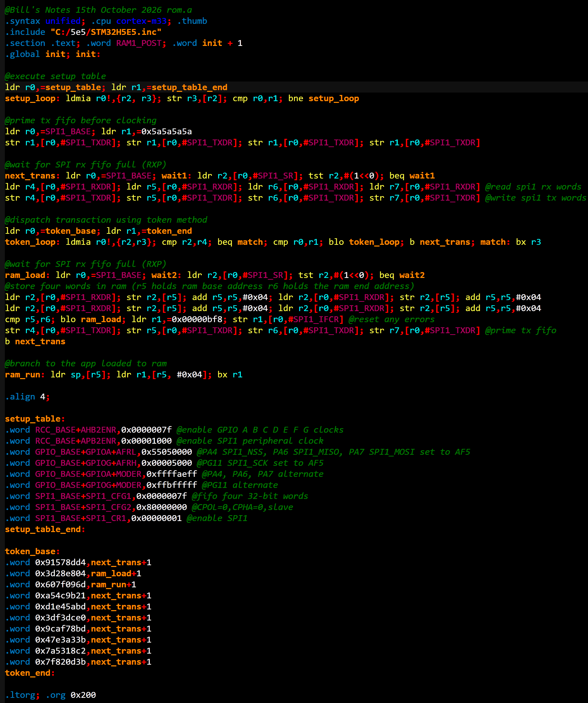
Task: Click the "ram_run:" label definition
Action: pyautogui.click(x=25, y=375)
